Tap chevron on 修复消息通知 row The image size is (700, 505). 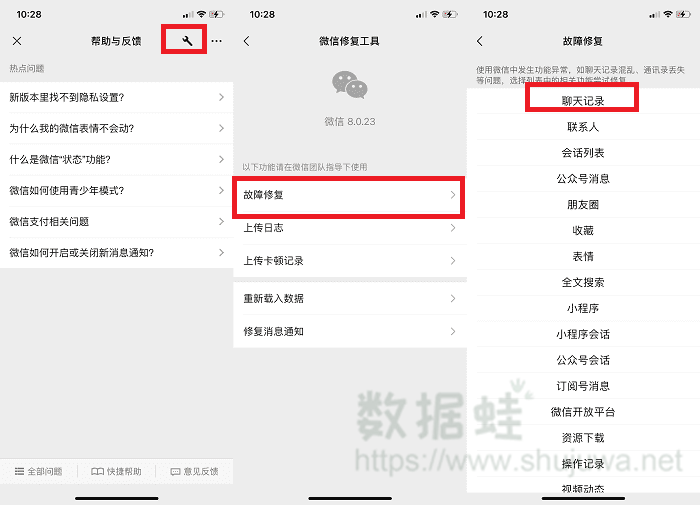453,331
